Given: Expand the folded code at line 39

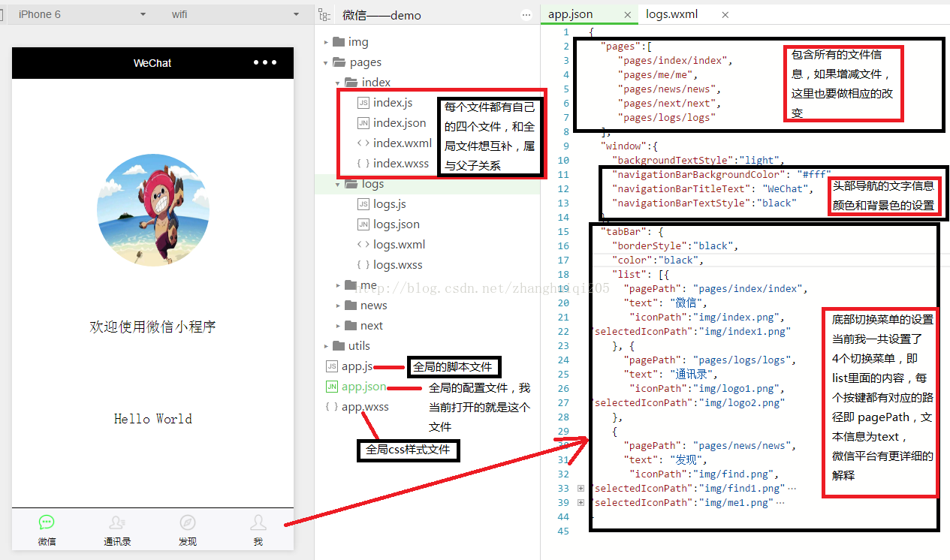Looking at the screenshot, I should [x=581, y=503].
